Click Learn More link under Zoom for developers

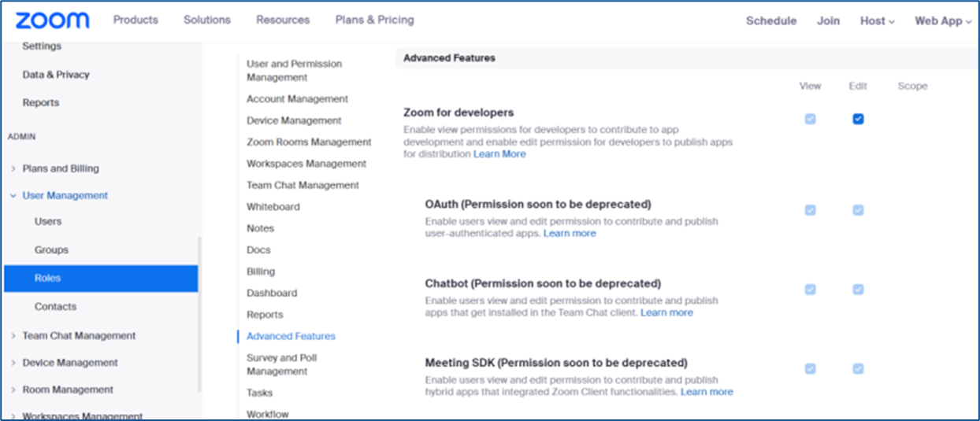click(x=499, y=154)
